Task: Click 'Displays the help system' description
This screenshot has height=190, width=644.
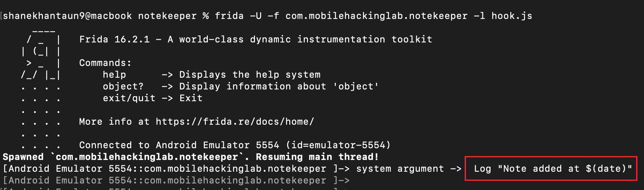Action: coord(250,75)
